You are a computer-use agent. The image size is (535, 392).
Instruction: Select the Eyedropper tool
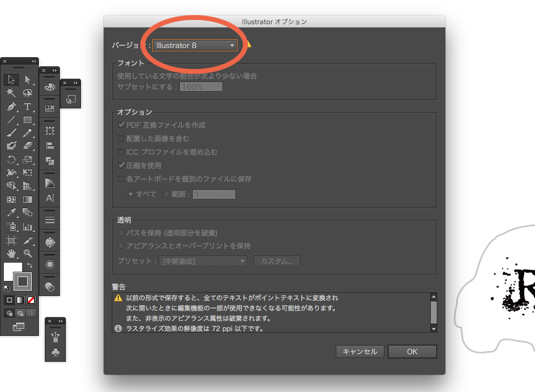pyautogui.click(x=11, y=212)
